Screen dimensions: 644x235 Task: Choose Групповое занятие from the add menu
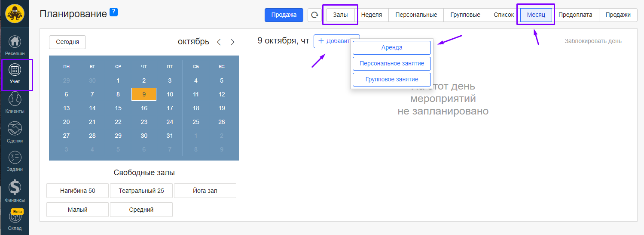[391, 80]
